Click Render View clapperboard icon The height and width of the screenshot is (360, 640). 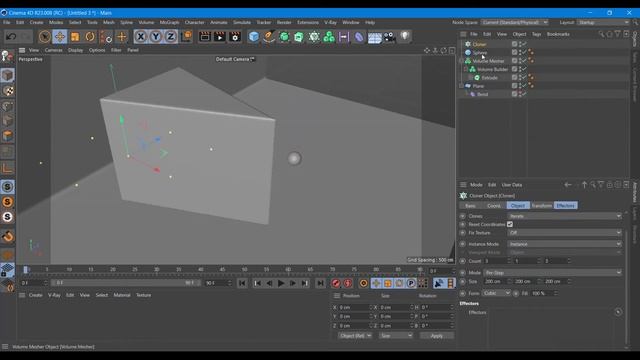pos(205,37)
